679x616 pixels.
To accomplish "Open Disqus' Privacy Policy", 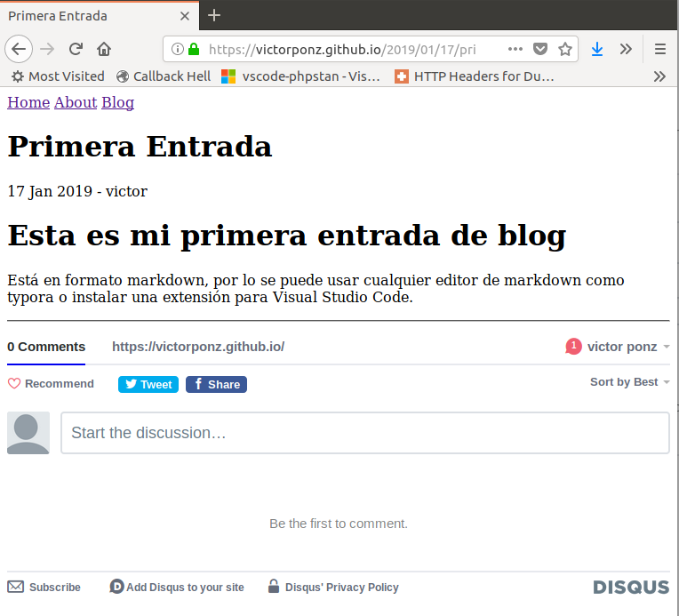I will 333,588.
